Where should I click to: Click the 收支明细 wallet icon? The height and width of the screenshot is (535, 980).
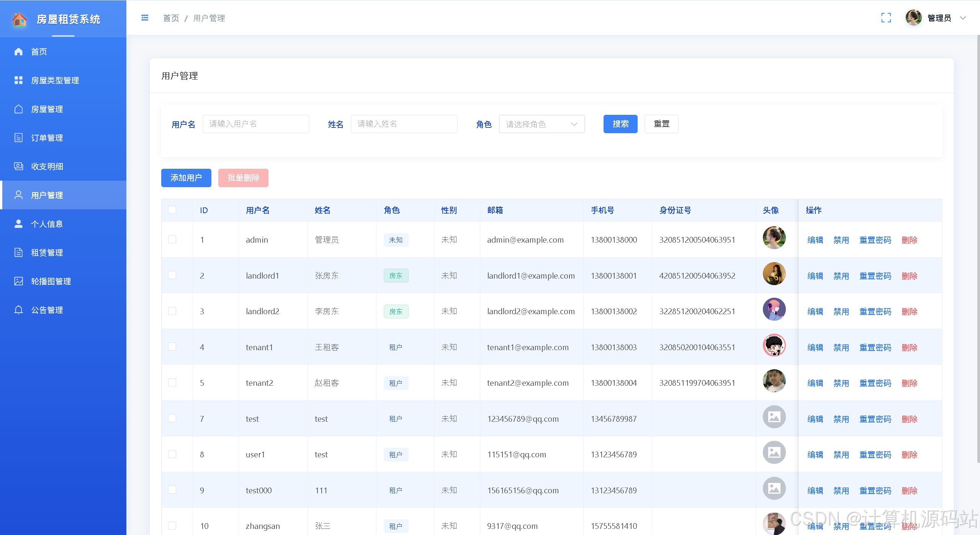tap(18, 166)
